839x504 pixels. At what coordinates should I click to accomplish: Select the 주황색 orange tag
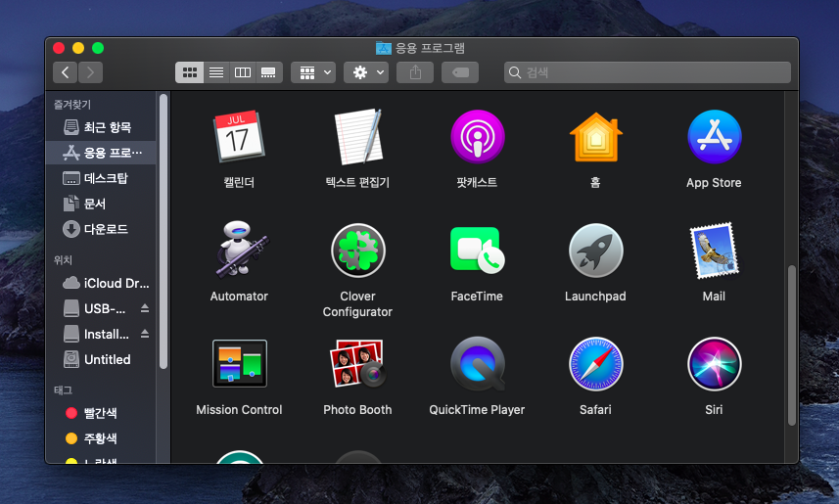click(102, 438)
